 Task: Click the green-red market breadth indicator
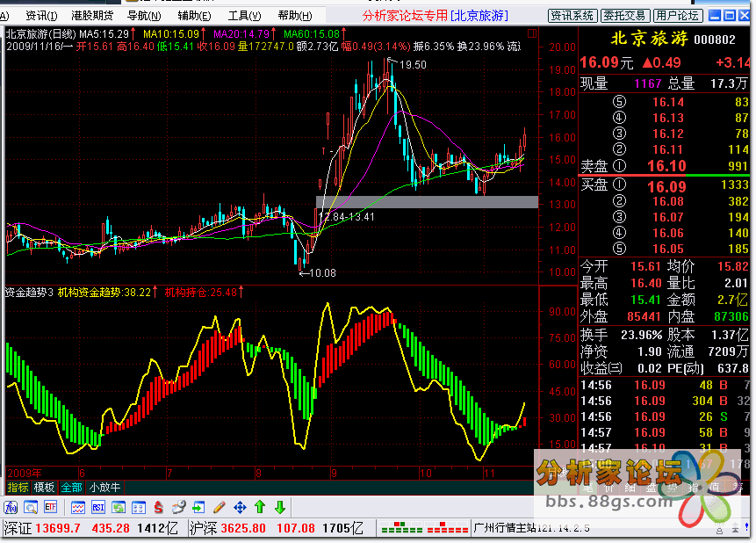tap(424, 528)
